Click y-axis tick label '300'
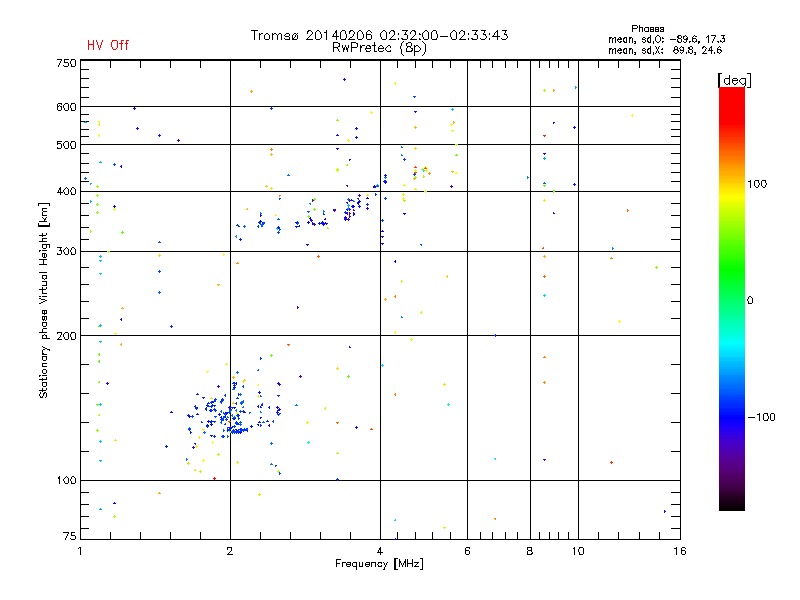This screenshot has height=600, width=800. 66,251
